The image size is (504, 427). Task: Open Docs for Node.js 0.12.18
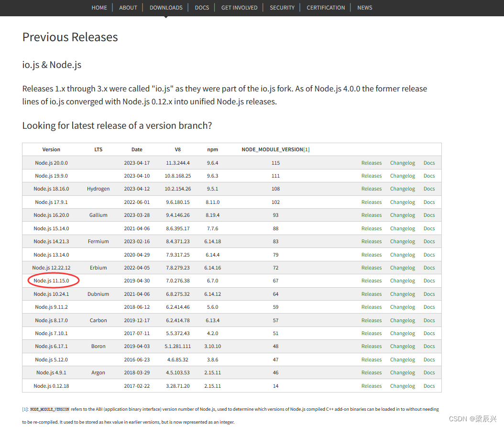[429, 386]
